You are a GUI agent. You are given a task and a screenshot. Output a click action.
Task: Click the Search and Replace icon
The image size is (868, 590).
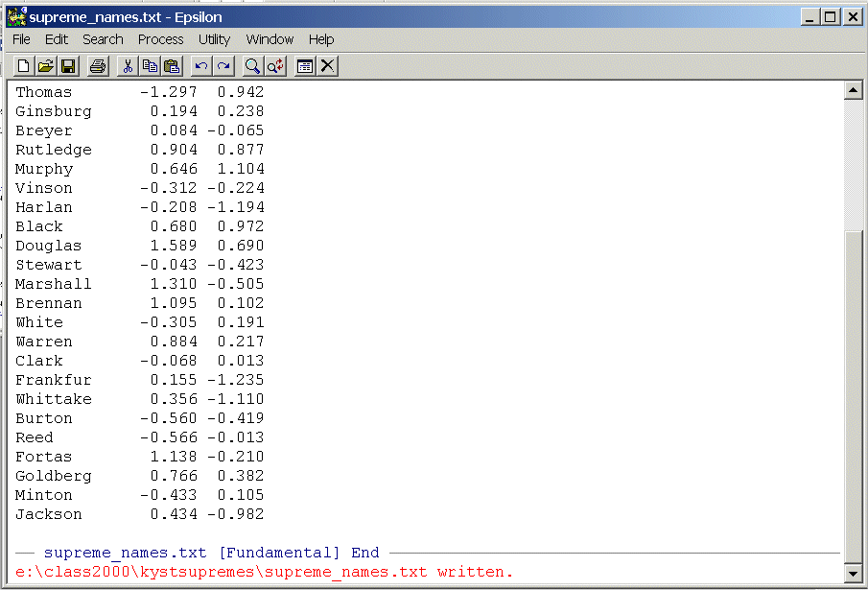pyautogui.click(x=275, y=66)
